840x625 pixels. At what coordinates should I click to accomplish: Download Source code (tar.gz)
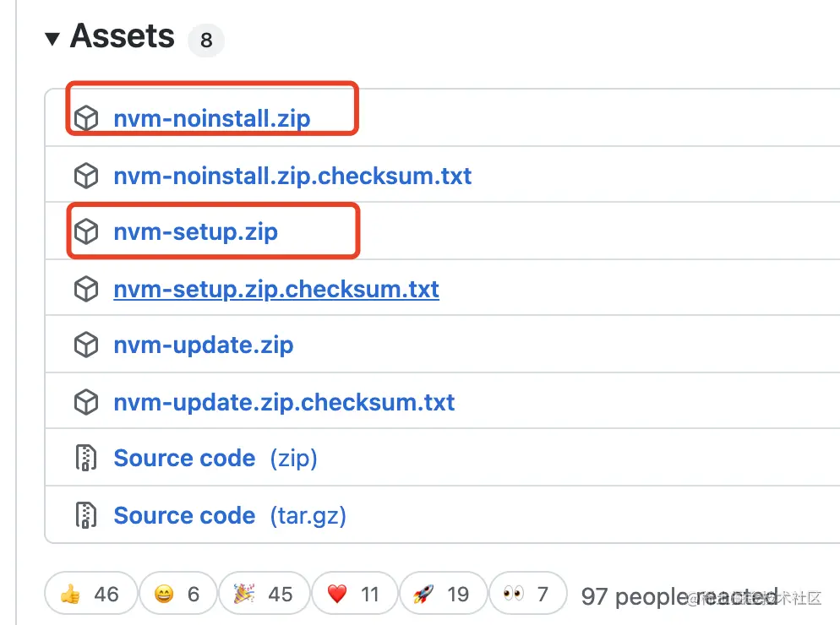[230, 516]
